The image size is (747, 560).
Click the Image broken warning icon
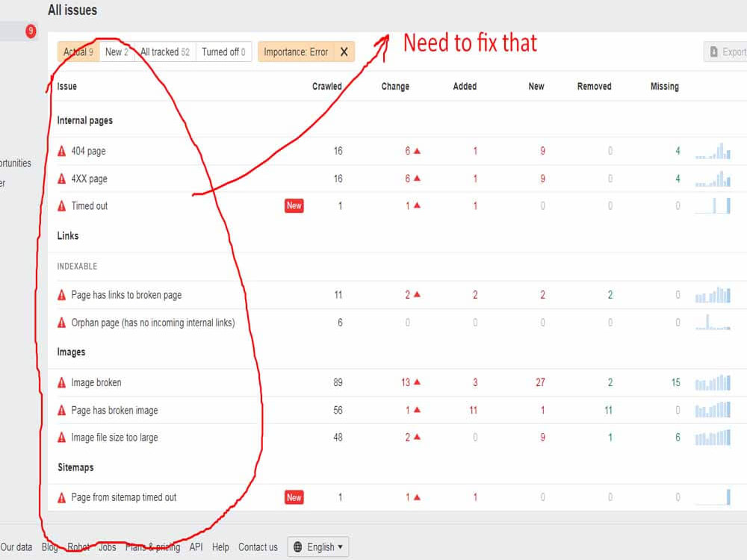(61, 383)
